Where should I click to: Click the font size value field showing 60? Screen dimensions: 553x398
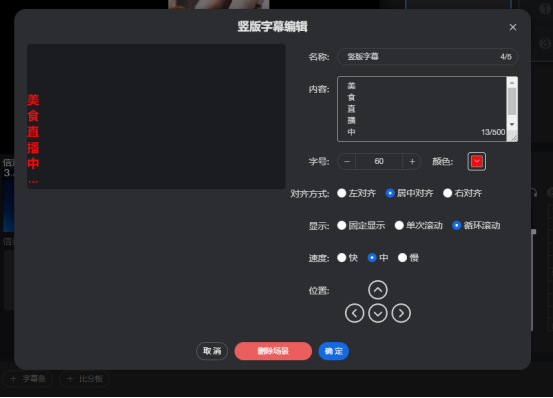(379, 161)
